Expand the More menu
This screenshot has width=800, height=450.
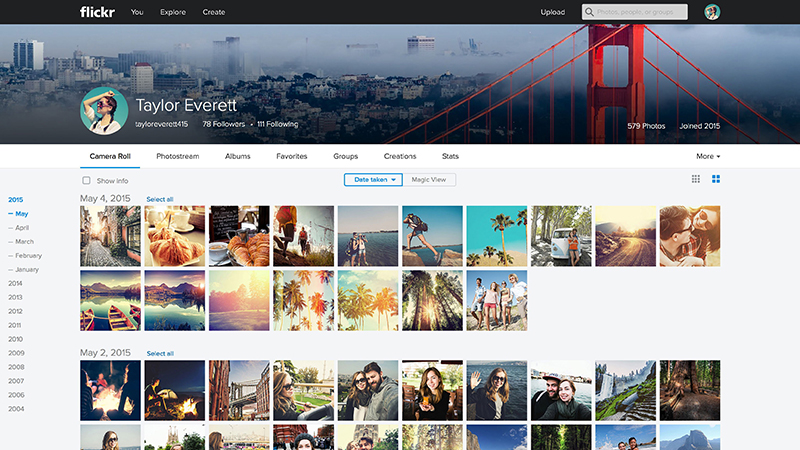[708, 156]
